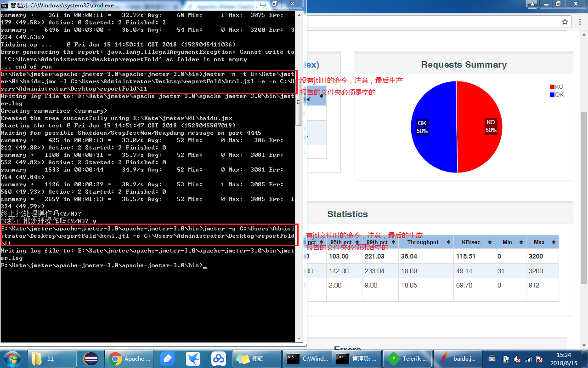Image resolution: width=588 pixels, height=368 pixels.
Task: Switch to the 管理员 cmd taskbar window
Action: 357,358
